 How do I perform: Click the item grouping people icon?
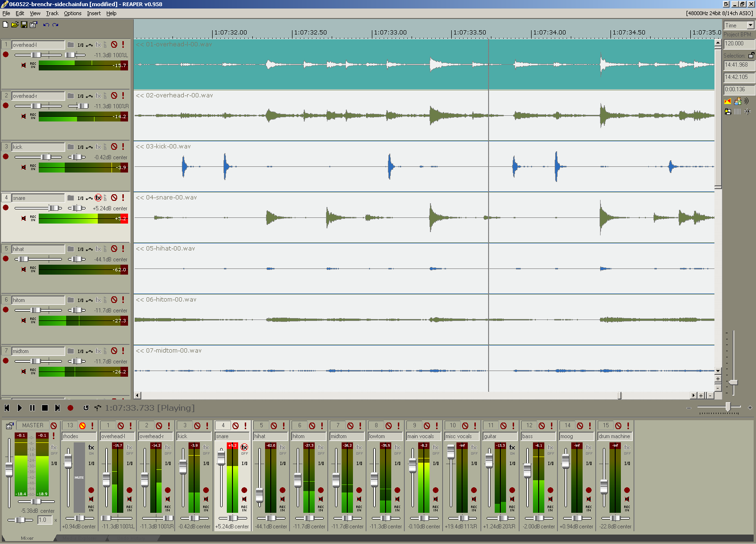(x=737, y=101)
